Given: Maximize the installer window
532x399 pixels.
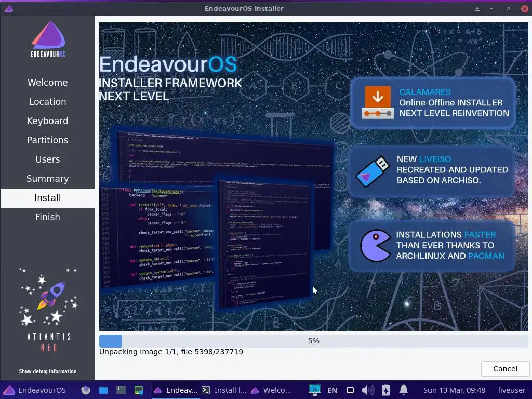Looking at the screenshot, I should (x=508, y=9).
